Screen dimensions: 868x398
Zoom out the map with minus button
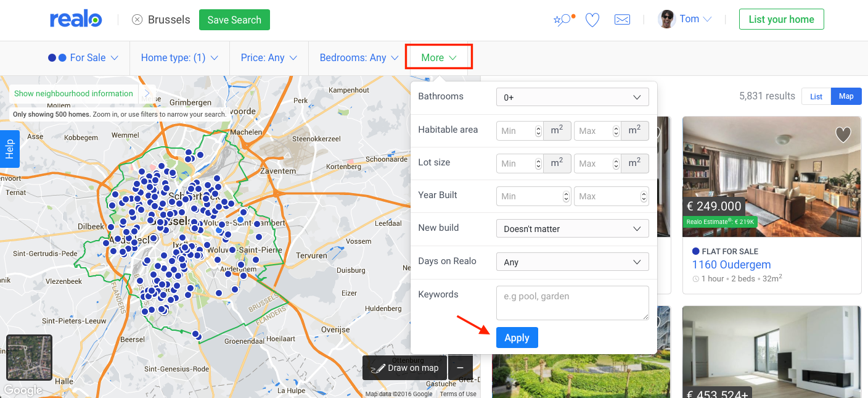click(x=460, y=367)
